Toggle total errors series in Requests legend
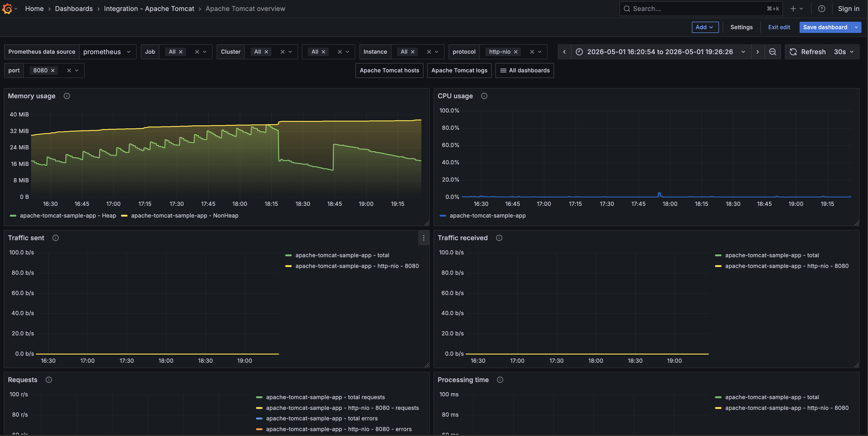The width and height of the screenshot is (868, 436). point(322,418)
